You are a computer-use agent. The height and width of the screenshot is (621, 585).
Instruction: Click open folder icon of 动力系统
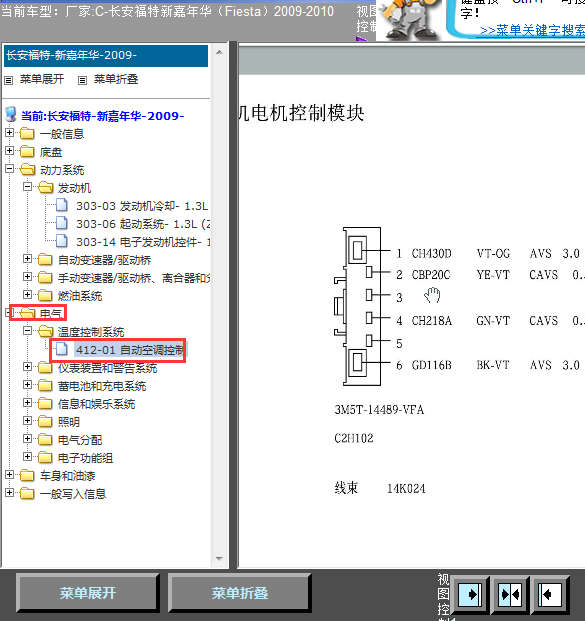[27, 170]
